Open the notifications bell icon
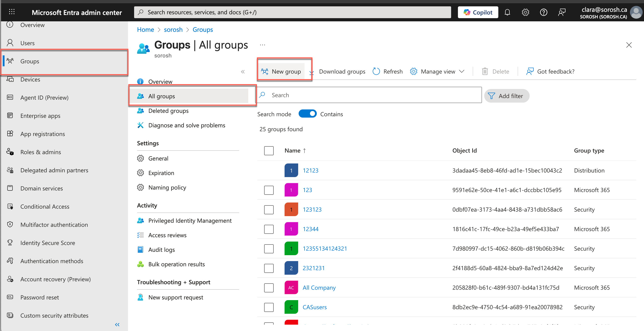644x331 pixels. [x=507, y=12]
